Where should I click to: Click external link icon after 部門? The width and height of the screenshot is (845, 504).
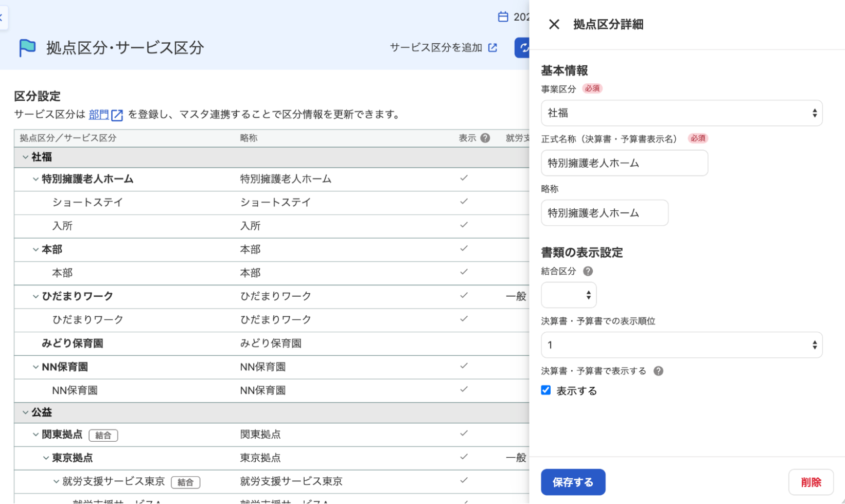(x=117, y=115)
